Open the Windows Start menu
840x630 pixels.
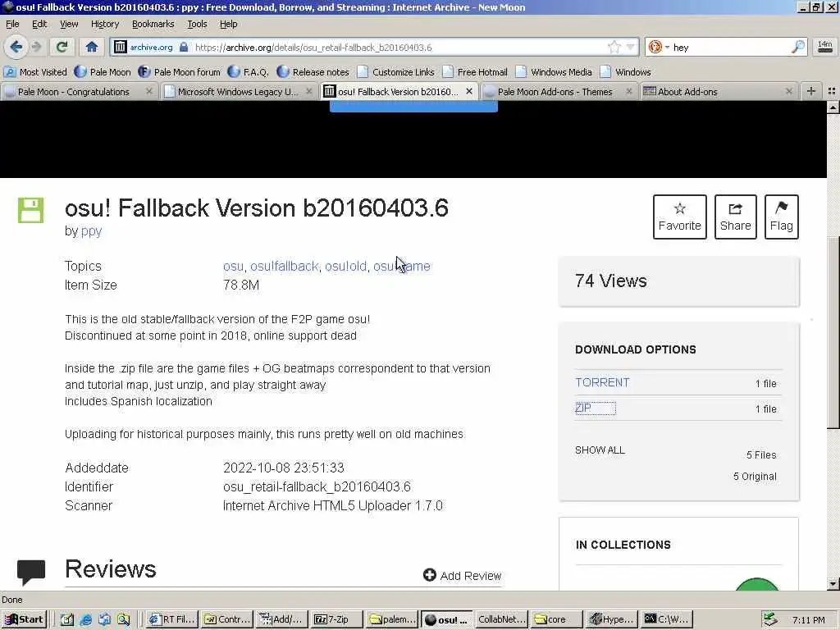coord(24,619)
